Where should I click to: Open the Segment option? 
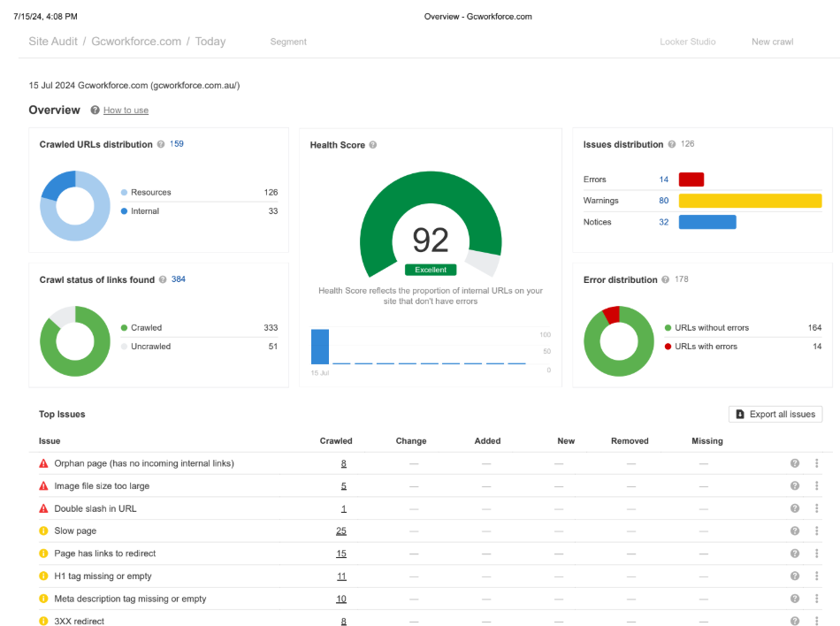[288, 42]
